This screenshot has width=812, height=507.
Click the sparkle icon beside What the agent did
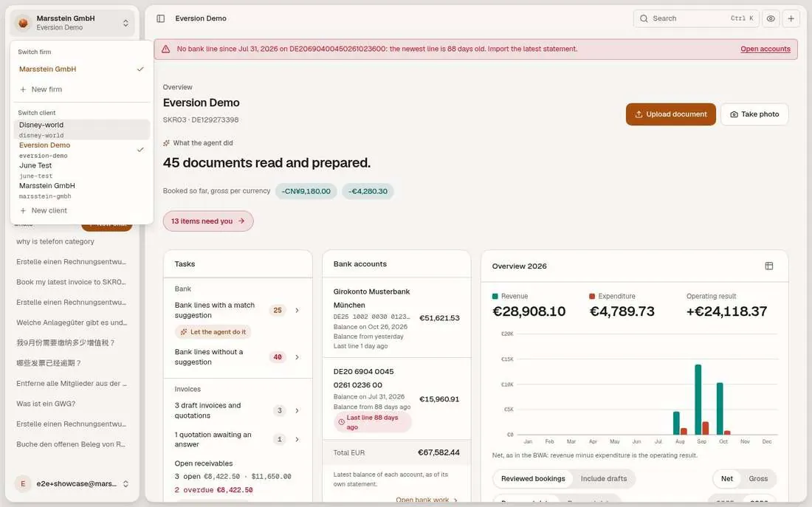tap(166, 143)
